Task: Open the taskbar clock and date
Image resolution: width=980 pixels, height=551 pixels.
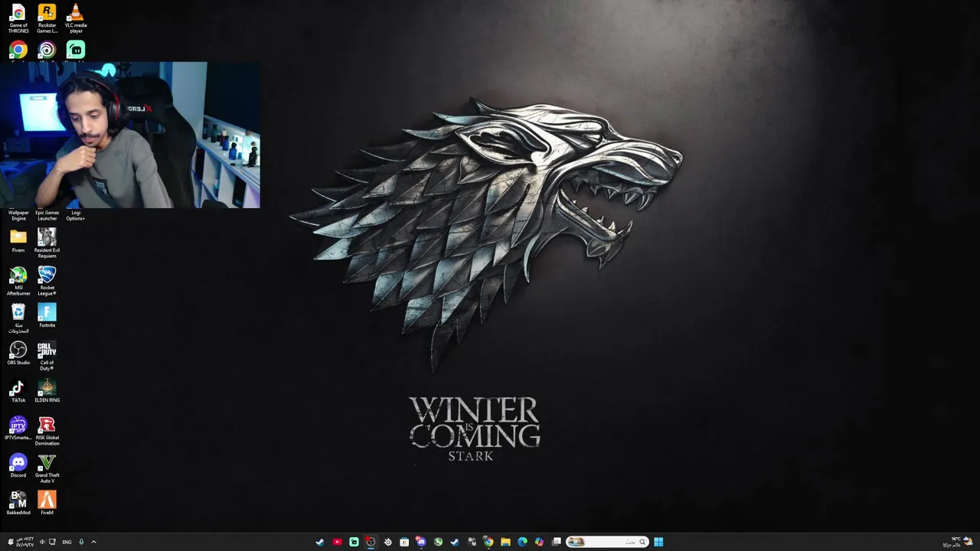Action: click(x=25, y=542)
